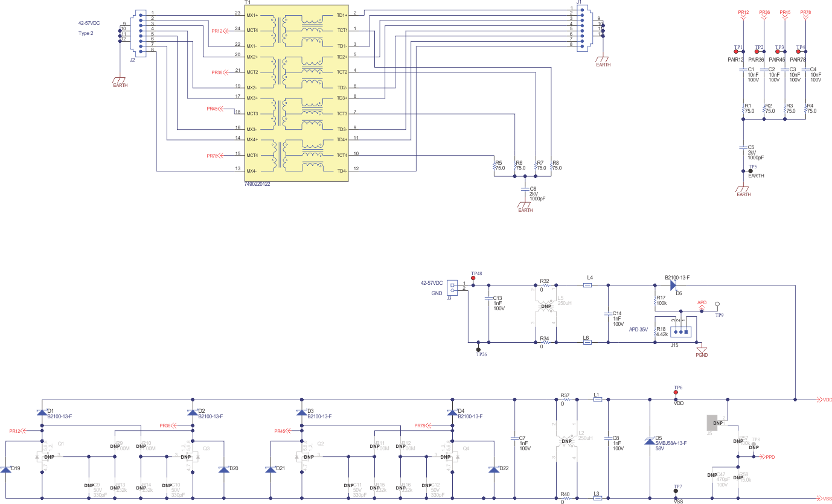Select the EARTH ground symbol under TP5
Screen dimensions: 832x504
(743, 189)
